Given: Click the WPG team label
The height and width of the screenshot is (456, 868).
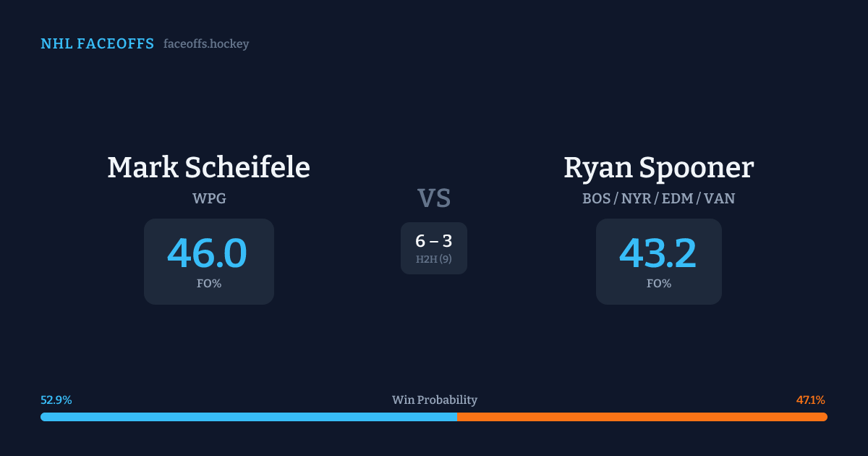Looking at the screenshot, I should pyautogui.click(x=209, y=198).
